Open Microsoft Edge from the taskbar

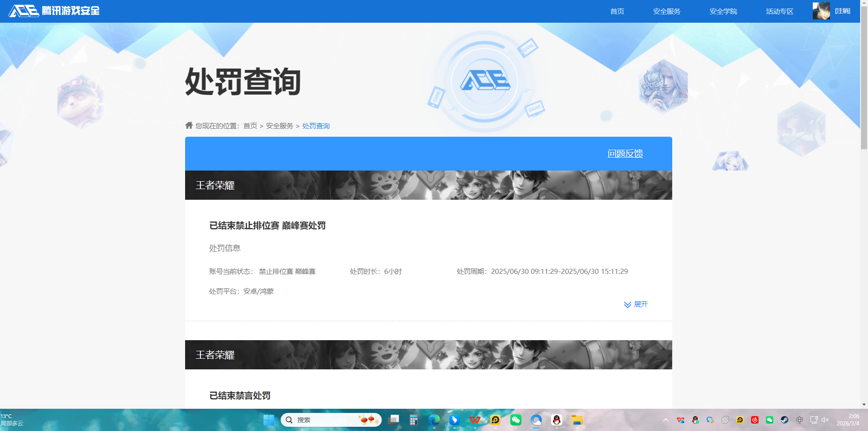[434, 420]
